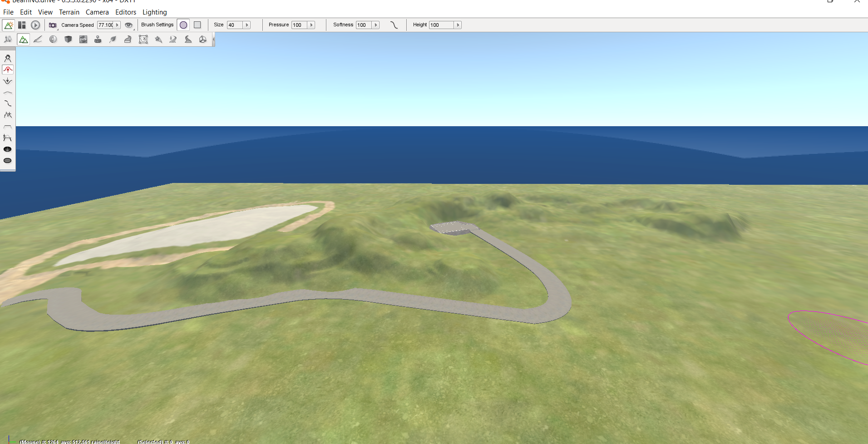The width and height of the screenshot is (868, 444).
Task: Select the Flatten terrain tool
Action: (x=8, y=126)
